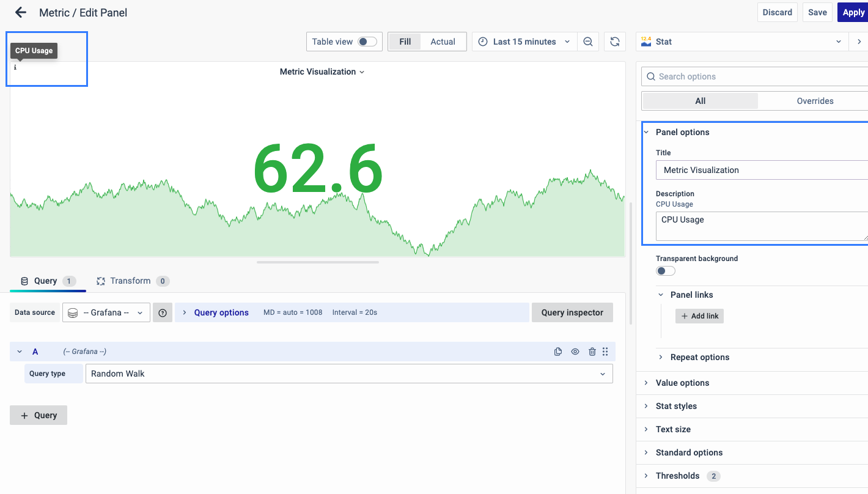Select the Overrides tab
This screenshot has width=868, height=494.
click(x=814, y=101)
